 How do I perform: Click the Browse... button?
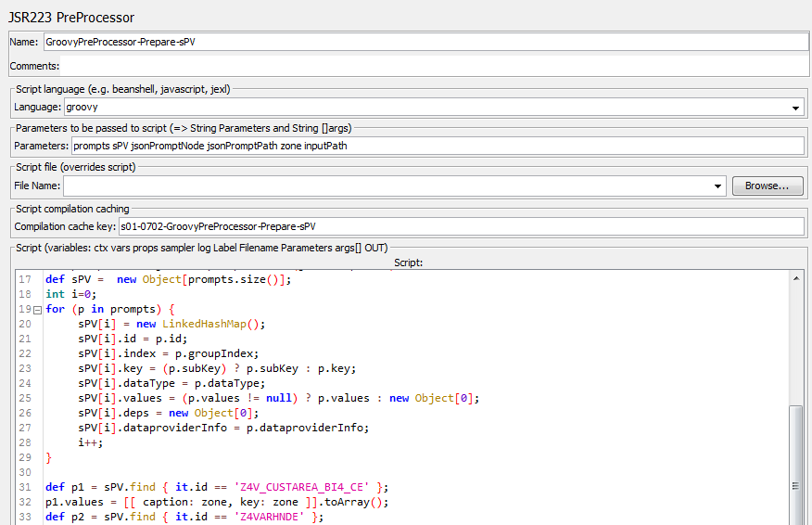[768, 186]
